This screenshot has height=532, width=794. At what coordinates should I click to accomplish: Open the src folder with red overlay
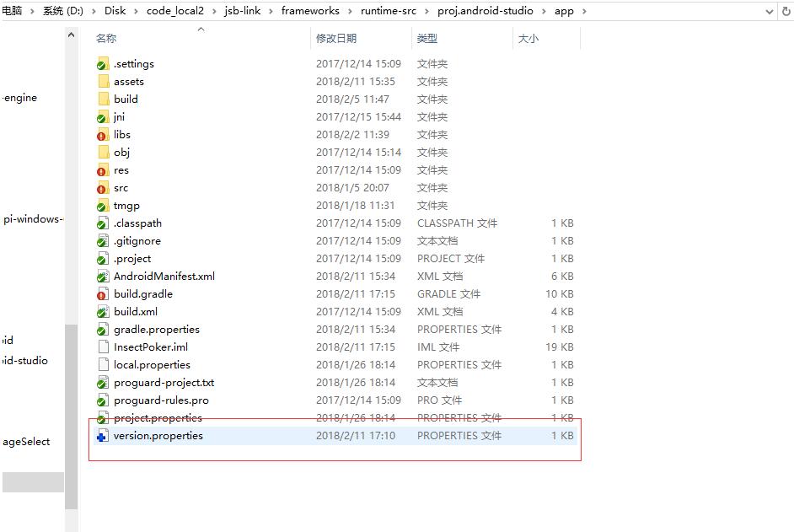[x=102, y=187]
